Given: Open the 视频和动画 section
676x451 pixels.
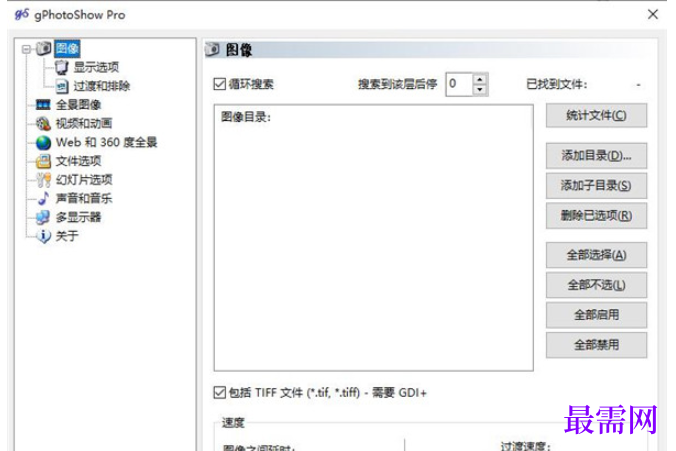Looking at the screenshot, I should [84, 124].
